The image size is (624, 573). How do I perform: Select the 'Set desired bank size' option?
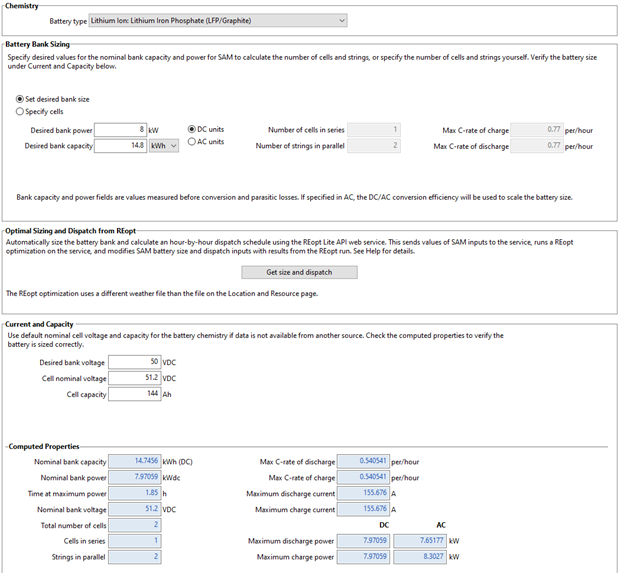21,100
